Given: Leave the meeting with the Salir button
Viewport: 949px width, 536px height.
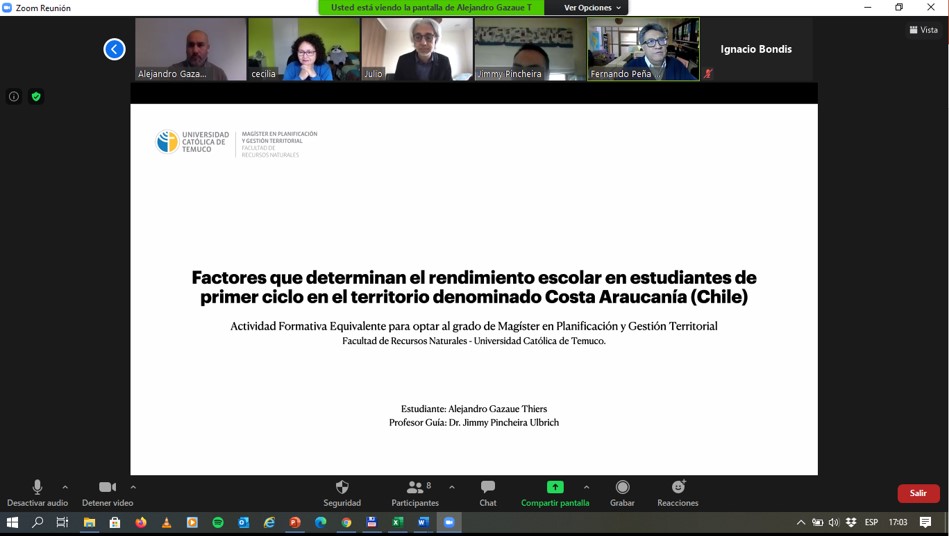Looking at the screenshot, I should click(x=918, y=493).
